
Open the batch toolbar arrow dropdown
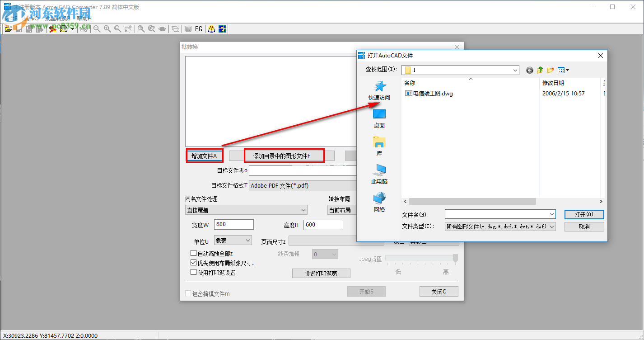(72, 29)
